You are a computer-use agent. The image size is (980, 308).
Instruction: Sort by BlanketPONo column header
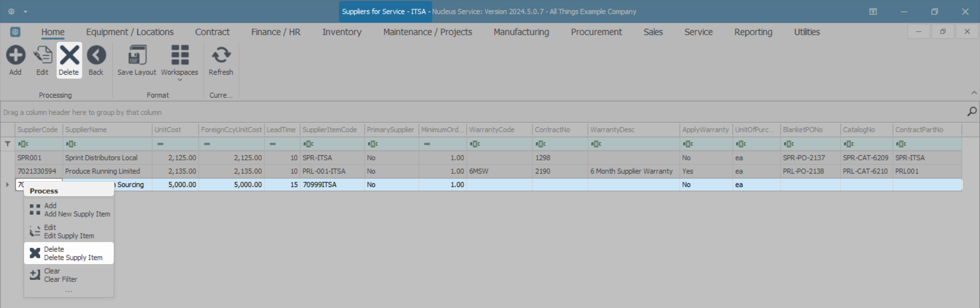(x=810, y=130)
